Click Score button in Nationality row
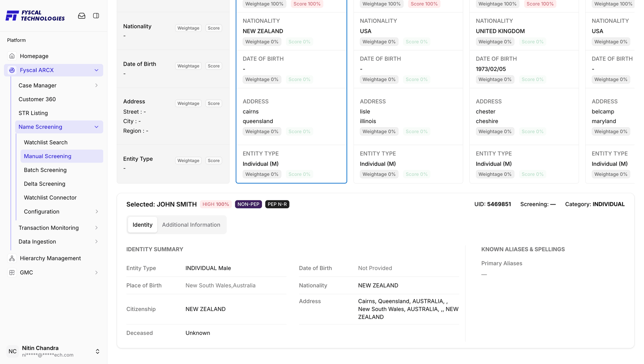This screenshot has width=644, height=364. pos(214,28)
